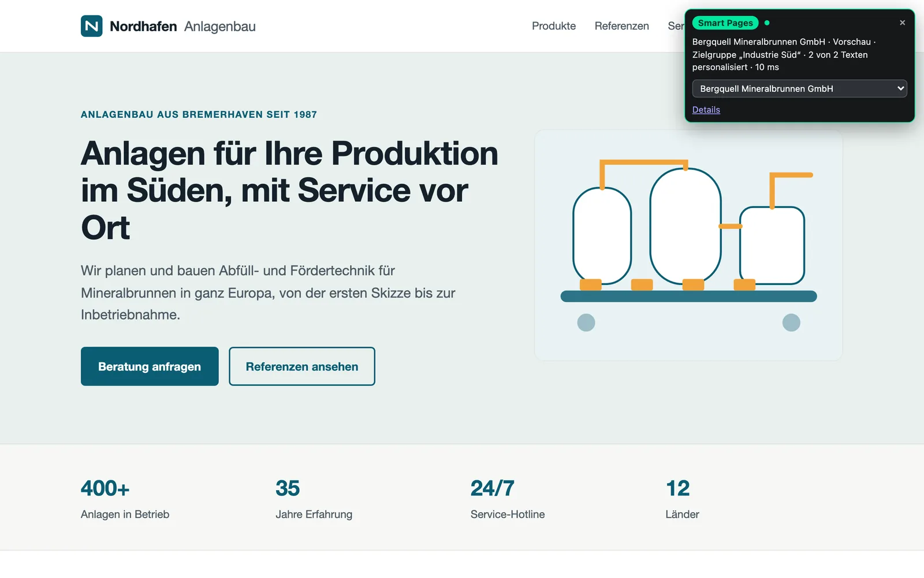
Task: Click the 12 Länder stat
Action: 683,498
